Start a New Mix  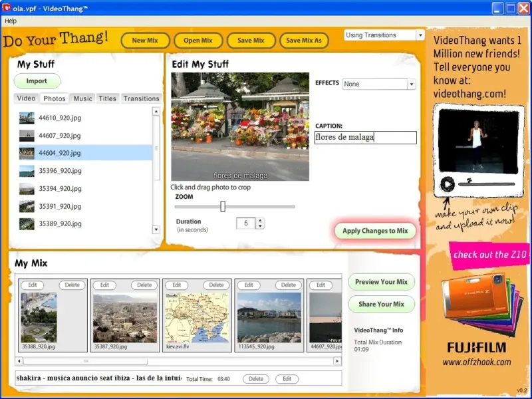pyautogui.click(x=145, y=41)
